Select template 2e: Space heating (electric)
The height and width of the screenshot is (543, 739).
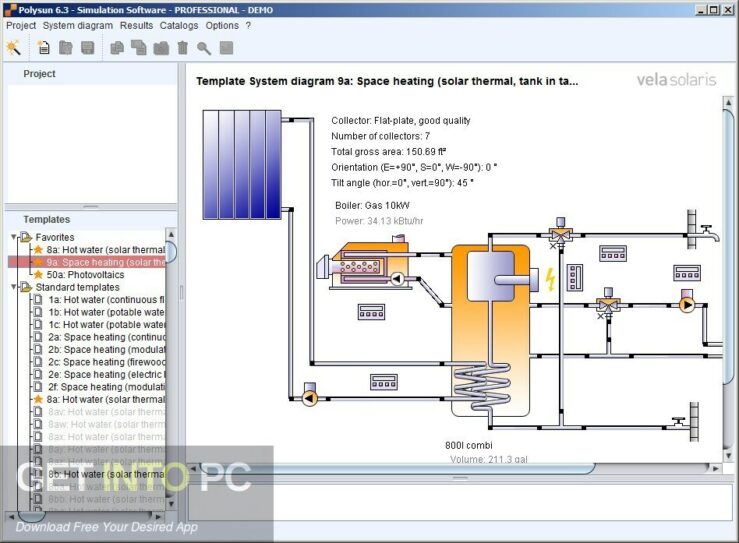[x=100, y=375]
